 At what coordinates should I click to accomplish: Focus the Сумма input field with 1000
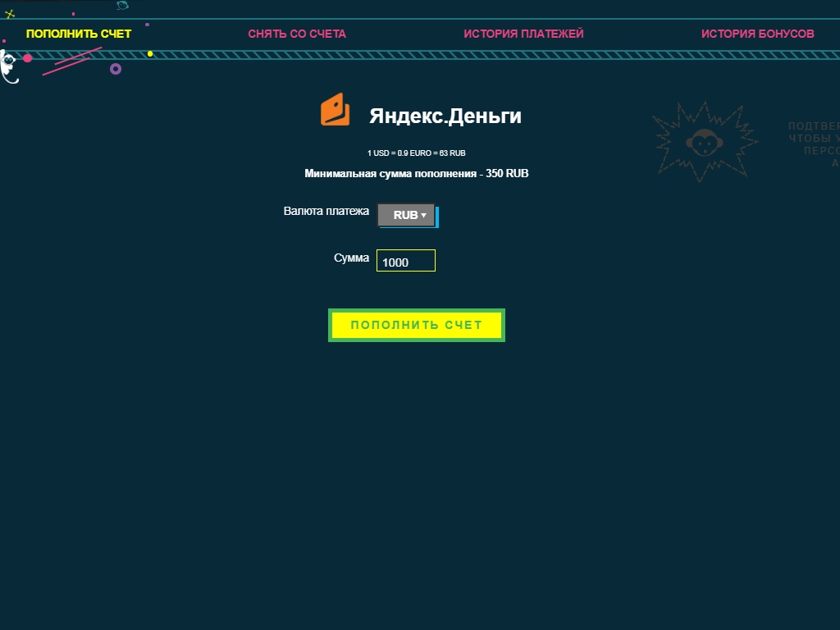coord(406,262)
